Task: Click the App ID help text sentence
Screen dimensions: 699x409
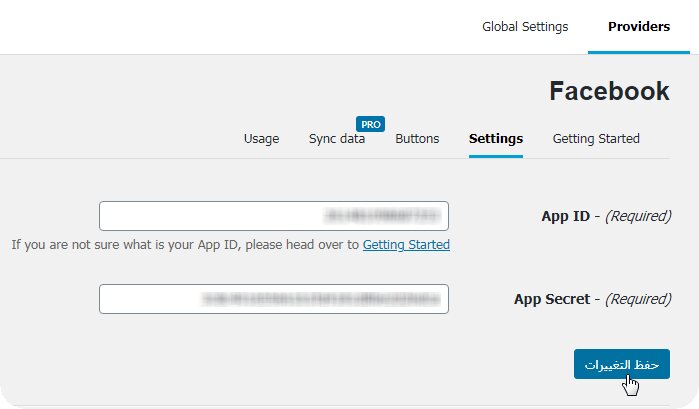Action: (x=185, y=245)
